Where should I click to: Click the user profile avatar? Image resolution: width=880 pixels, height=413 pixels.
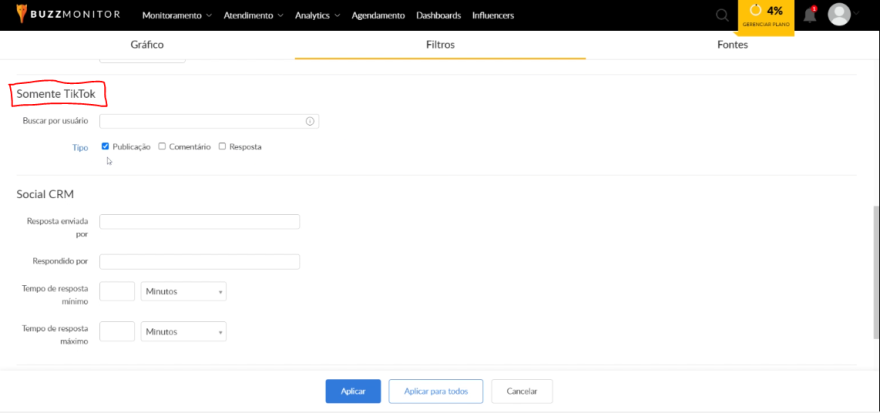[x=839, y=15]
